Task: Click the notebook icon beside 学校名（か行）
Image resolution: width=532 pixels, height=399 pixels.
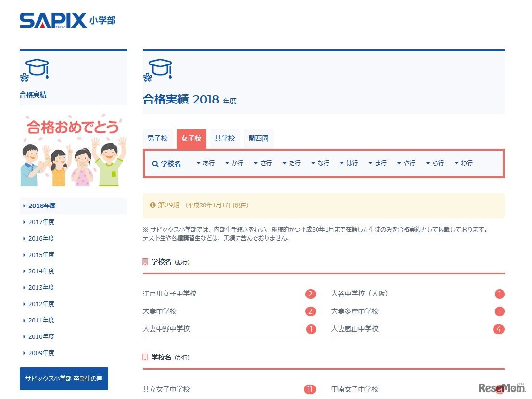Action: (x=145, y=357)
